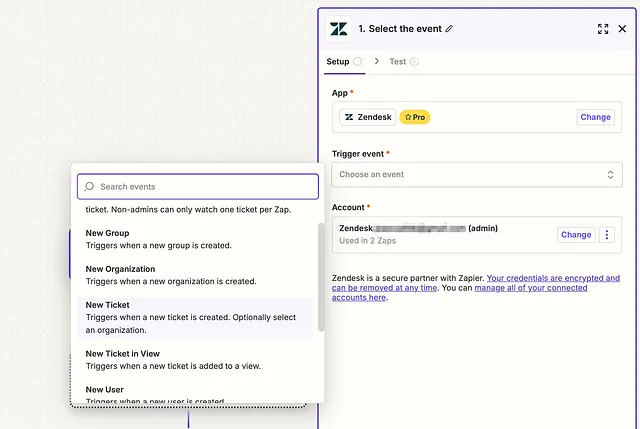The image size is (640, 429).
Task: Edit step name with the pencil icon
Action: click(x=449, y=29)
